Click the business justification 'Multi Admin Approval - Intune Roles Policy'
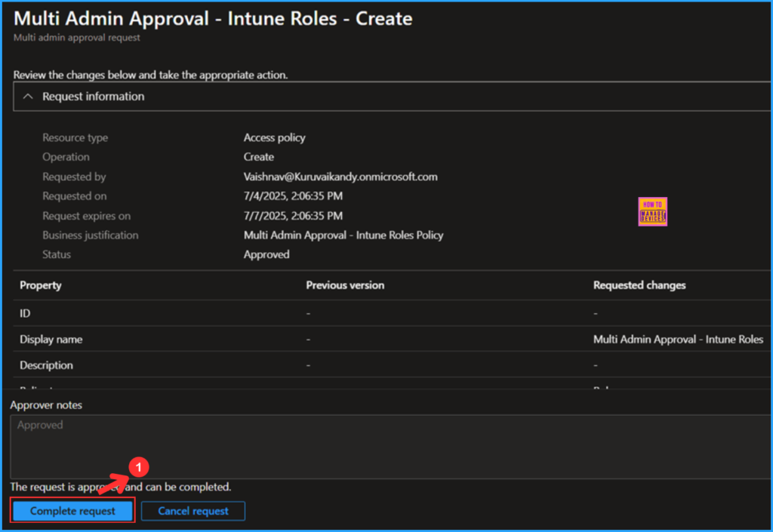Viewport: 773px width, 532px height. click(343, 235)
